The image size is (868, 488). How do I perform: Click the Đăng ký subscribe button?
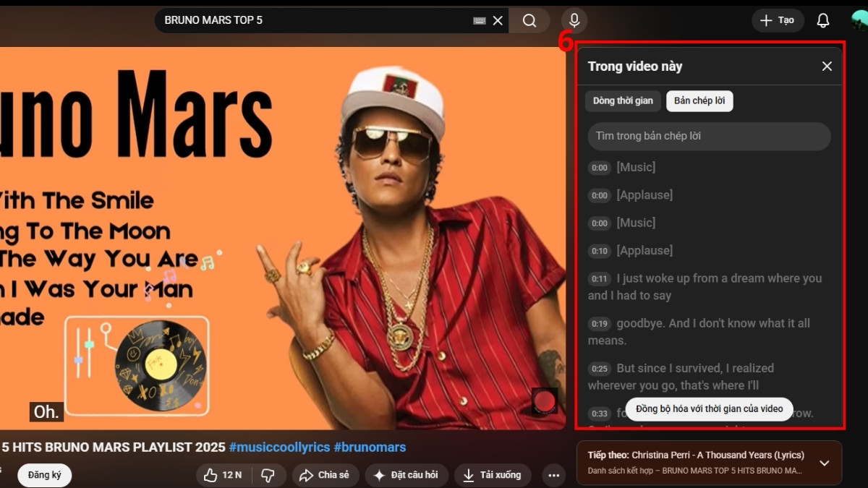(x=44, y=475)
